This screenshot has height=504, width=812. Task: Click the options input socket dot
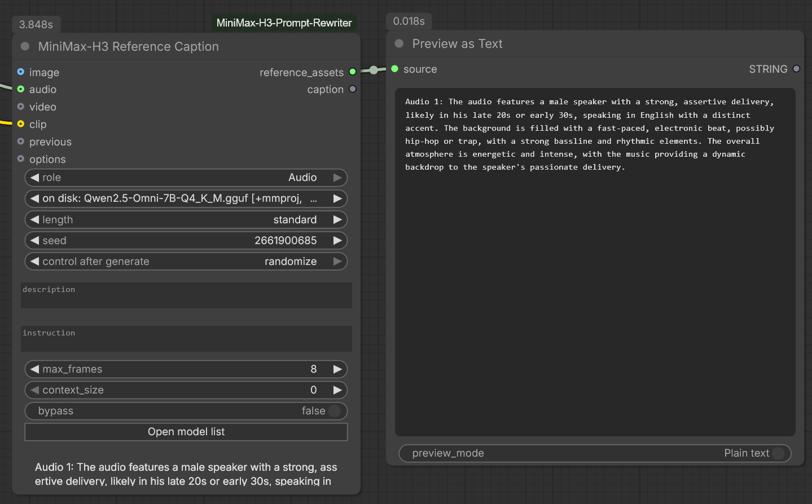coord(21,159)
